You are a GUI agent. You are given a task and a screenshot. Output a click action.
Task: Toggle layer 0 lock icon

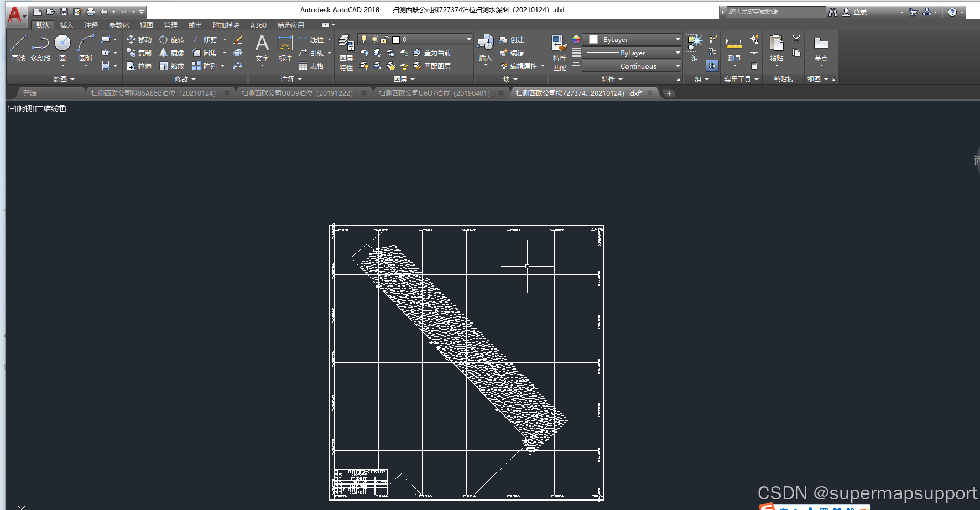[385, 39]
